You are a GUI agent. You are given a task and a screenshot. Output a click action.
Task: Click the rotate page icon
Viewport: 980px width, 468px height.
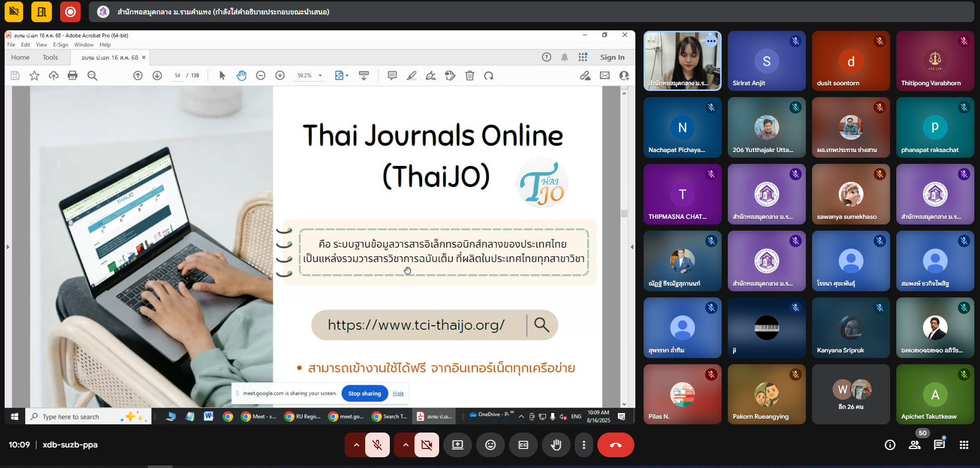(x=488, y=76)
